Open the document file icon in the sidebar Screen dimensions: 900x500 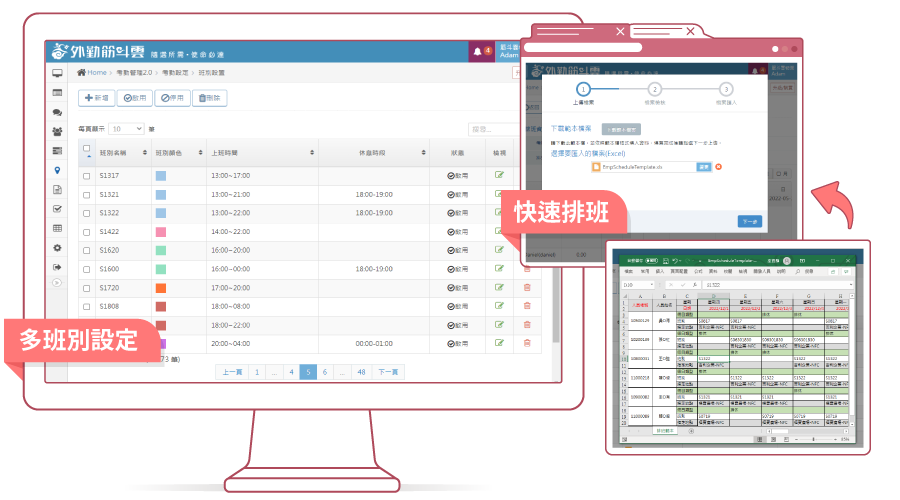point(57,190)
